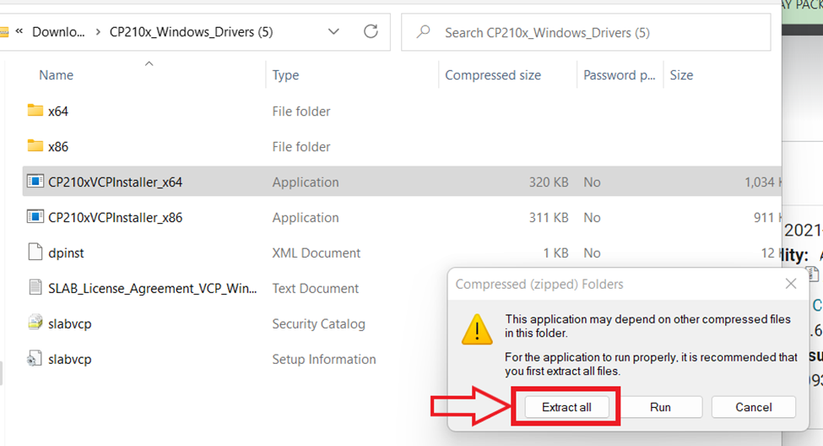Click the slabvcp Security Catalog icon
Viewport: 823px width, 446px height.
[35, 324]
